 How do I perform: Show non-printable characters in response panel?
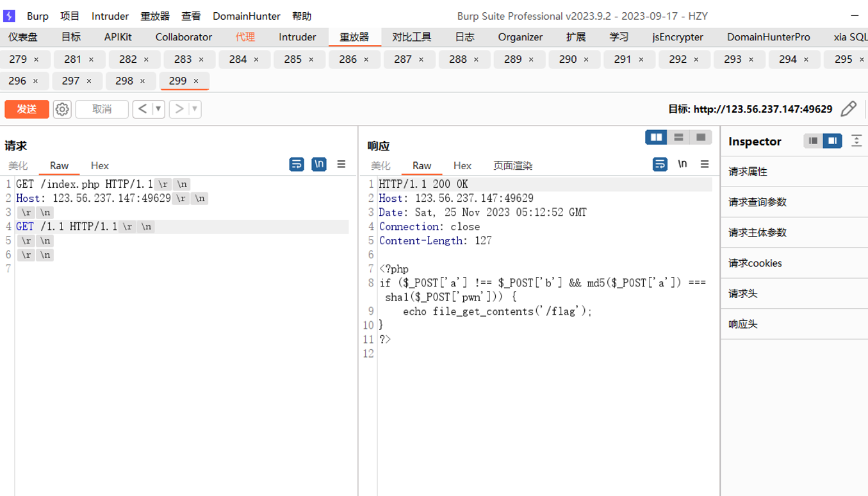tap(683, 165)
